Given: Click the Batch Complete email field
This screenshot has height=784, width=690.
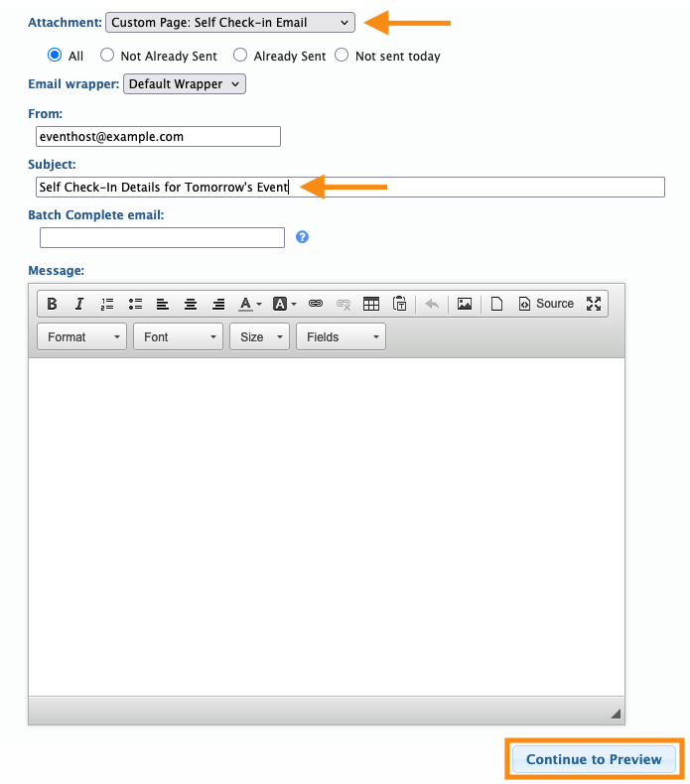Looking at the screenshot, I should (x=162, y=237).
